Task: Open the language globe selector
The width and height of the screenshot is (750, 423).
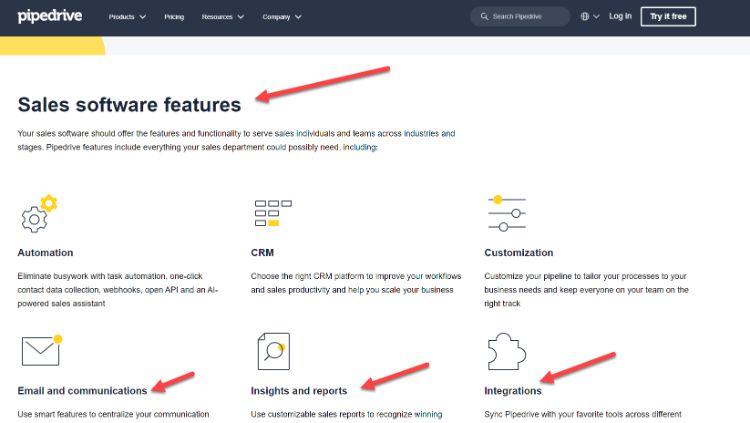Action: click(585, 16)
